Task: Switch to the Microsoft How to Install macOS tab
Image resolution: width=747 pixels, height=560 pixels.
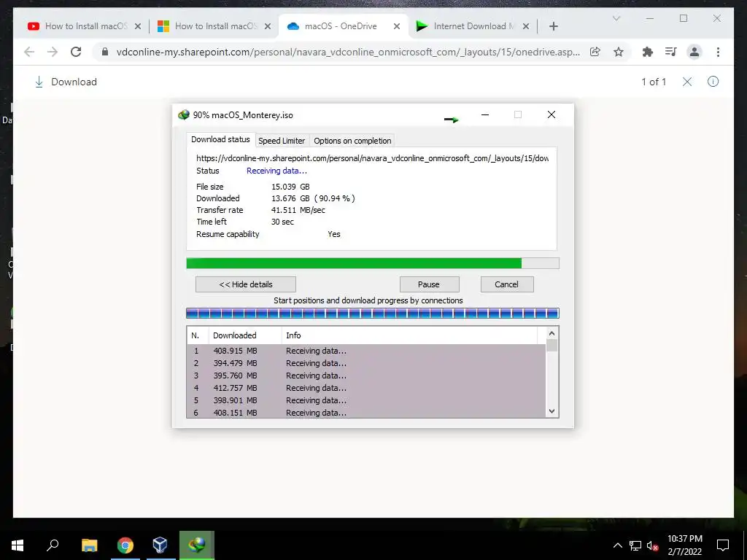Action: tap(216, 26)
